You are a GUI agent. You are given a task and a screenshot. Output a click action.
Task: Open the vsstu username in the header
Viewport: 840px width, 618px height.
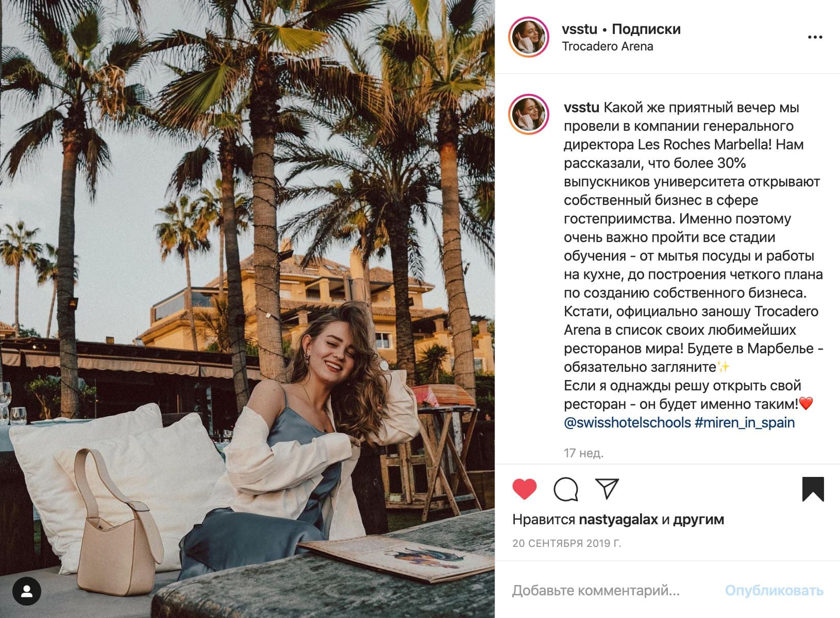(580, 29)
